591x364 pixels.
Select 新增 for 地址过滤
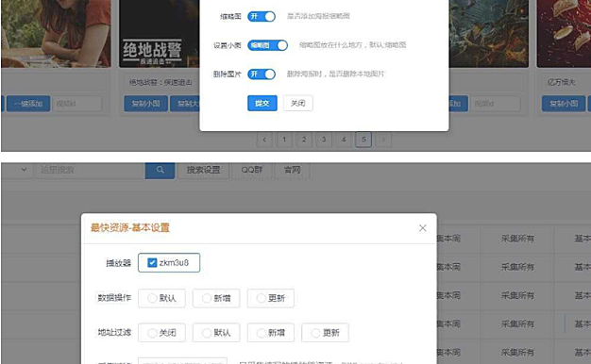click(271, 333)
